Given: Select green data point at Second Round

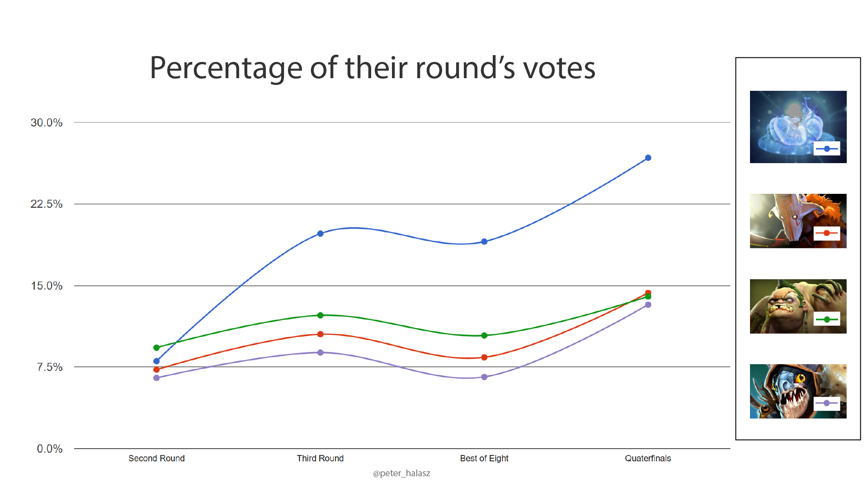Looking at the screenshot, I should click(x=156, y=348).
